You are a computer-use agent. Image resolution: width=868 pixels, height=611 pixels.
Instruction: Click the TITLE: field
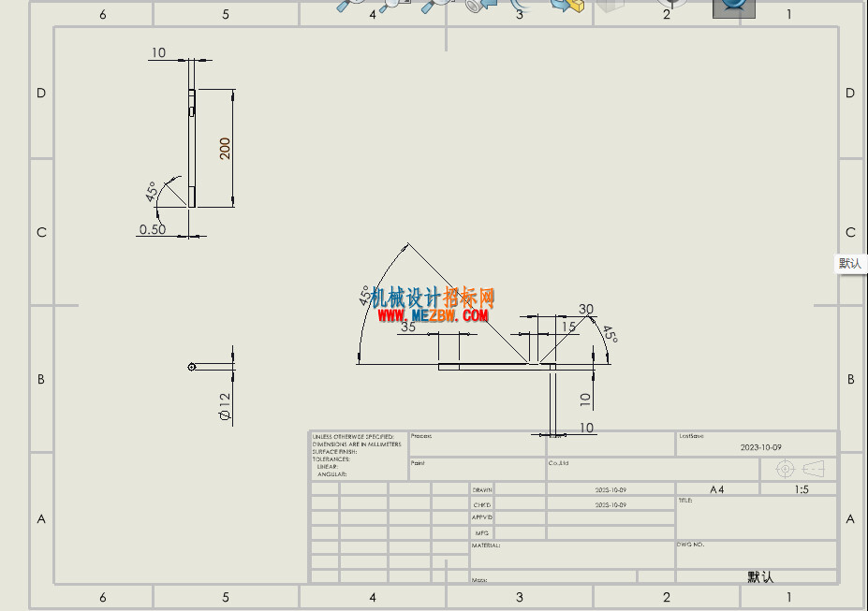pos(757,517)
